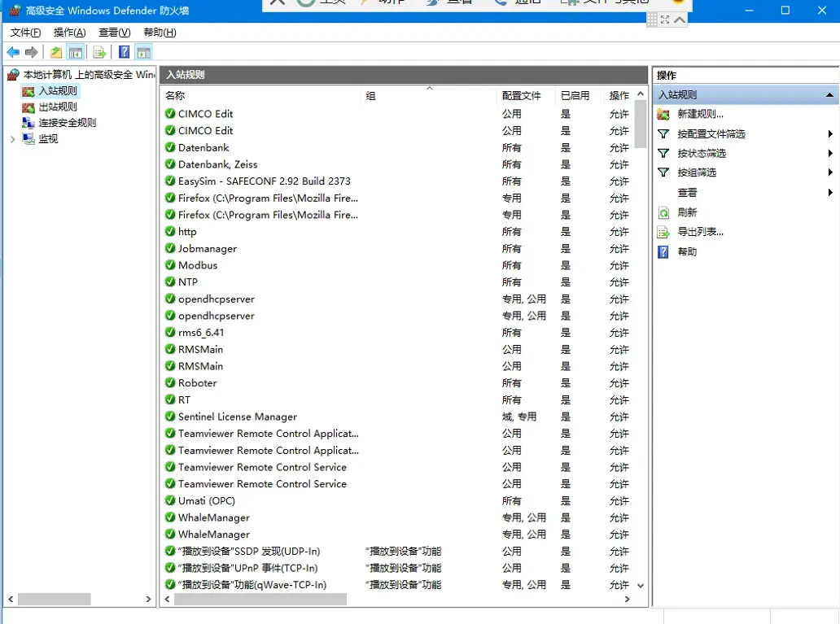Click the green check icon beside RT
Image resolution: width=840 pixels, height=624 pixels.
click(170, 399)
